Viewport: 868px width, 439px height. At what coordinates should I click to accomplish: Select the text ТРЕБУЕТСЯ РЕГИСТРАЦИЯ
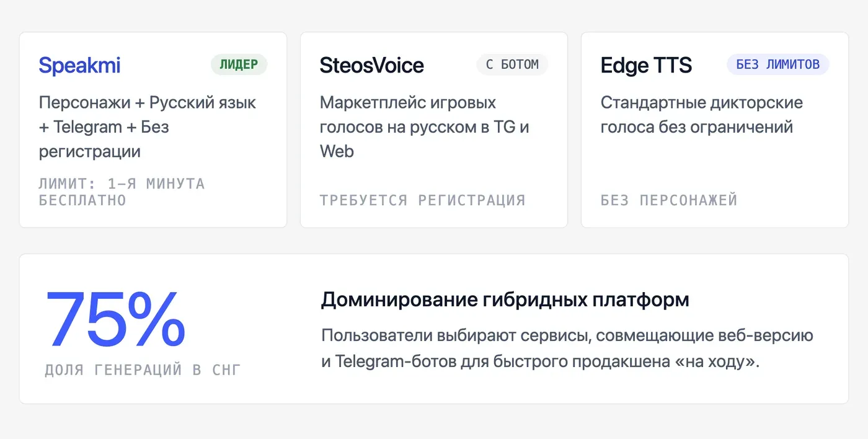click(422, 200)
